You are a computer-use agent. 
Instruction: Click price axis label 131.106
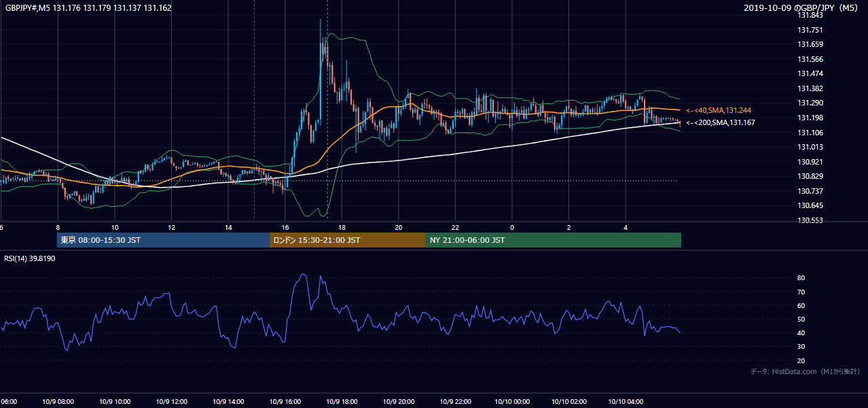(x=810, y=133)
